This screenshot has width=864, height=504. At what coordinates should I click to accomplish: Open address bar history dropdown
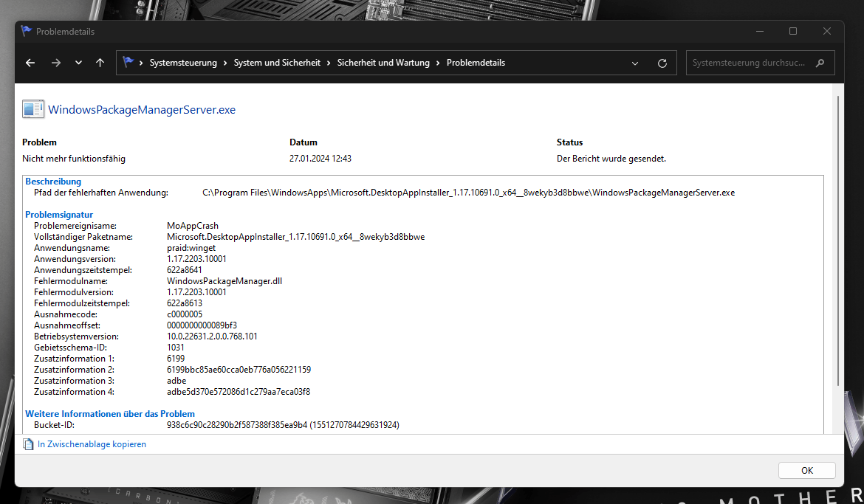(x=635, y=63)
